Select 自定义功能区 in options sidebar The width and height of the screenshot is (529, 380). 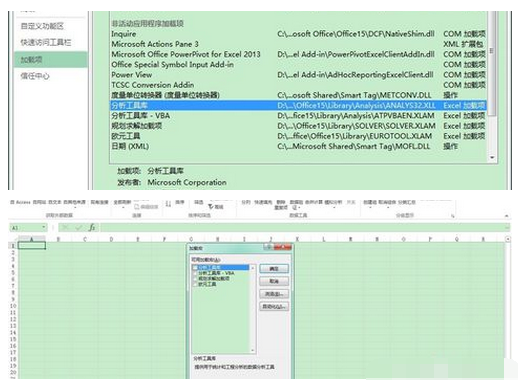[x=42, y=26]
